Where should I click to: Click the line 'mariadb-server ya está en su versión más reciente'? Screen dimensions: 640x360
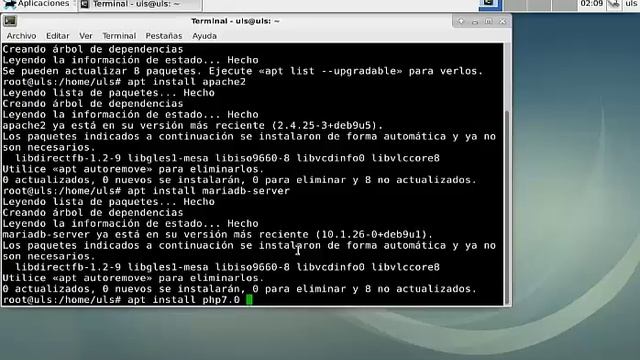click(x=217, y=234)
